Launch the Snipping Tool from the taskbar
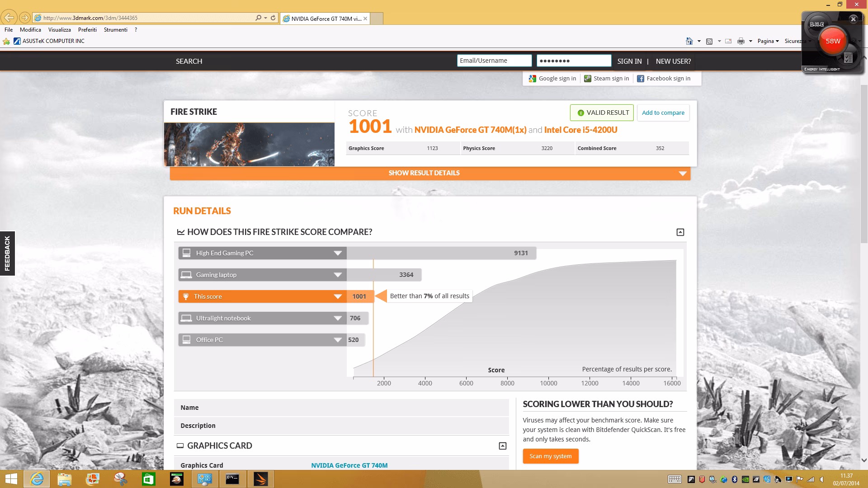The height and width of the screenshot is (488, 868). 121,479
